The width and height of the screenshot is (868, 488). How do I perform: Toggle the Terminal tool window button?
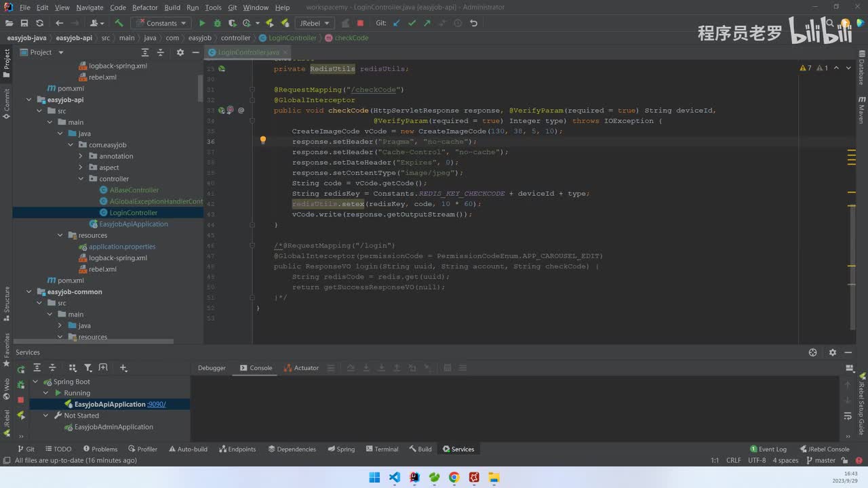click(382, 449)
